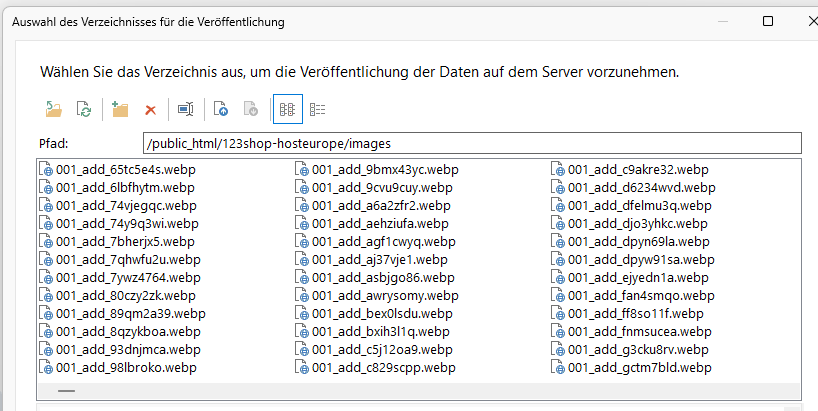Click the red delete icon
The image size is (818, 411).
[151, 109]
